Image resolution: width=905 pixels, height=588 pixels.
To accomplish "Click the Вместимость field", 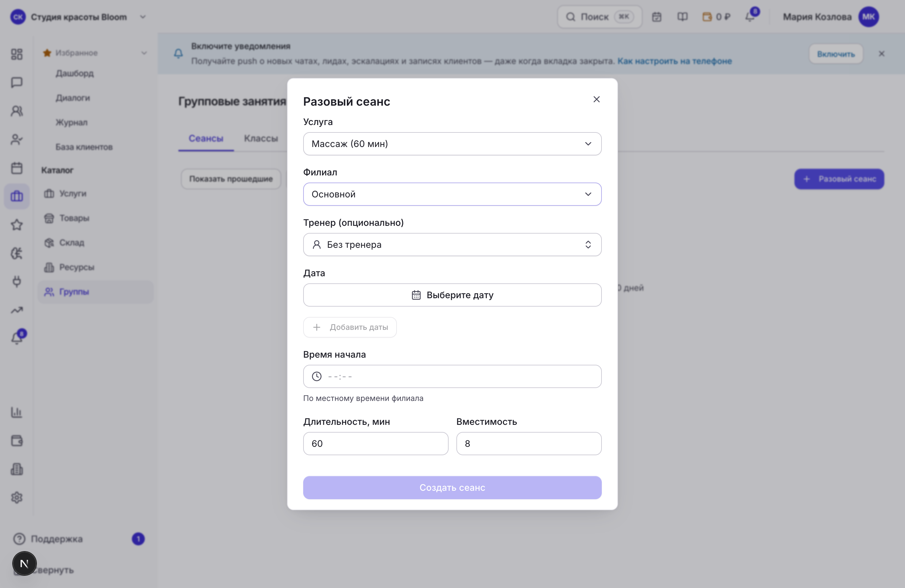I will click(529, 444).
